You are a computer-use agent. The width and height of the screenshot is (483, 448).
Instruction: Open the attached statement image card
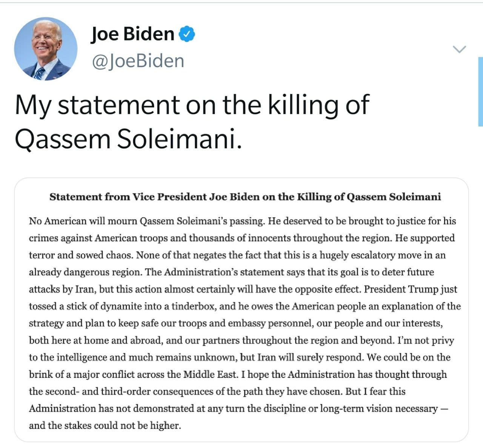pos(241,309)
